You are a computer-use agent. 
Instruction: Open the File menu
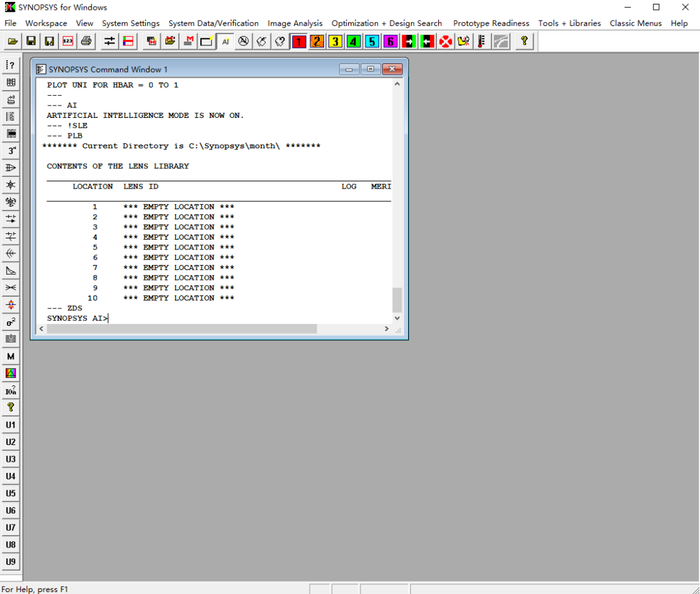click(x=10, y=23)
